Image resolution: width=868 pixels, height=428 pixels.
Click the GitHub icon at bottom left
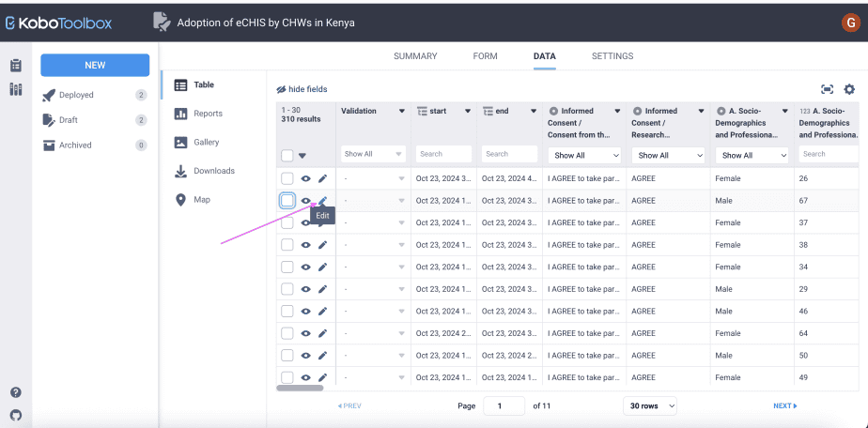tap(15, 414)
